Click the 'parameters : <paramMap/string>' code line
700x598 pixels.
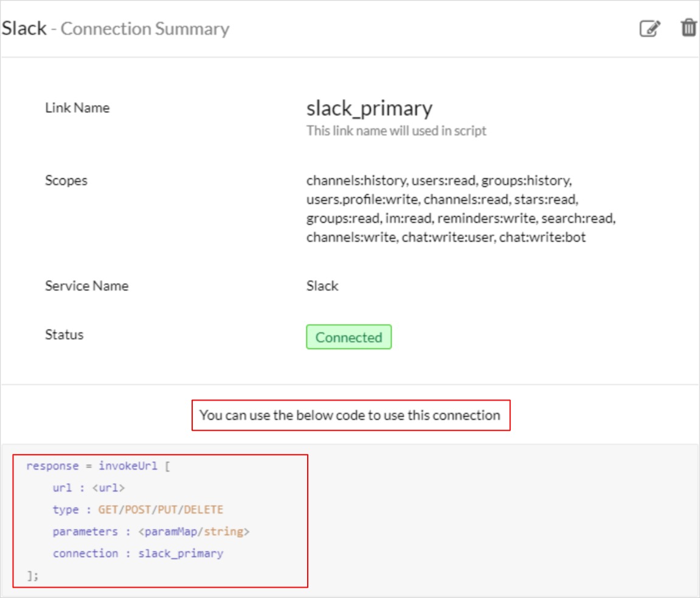coord(151,532)
